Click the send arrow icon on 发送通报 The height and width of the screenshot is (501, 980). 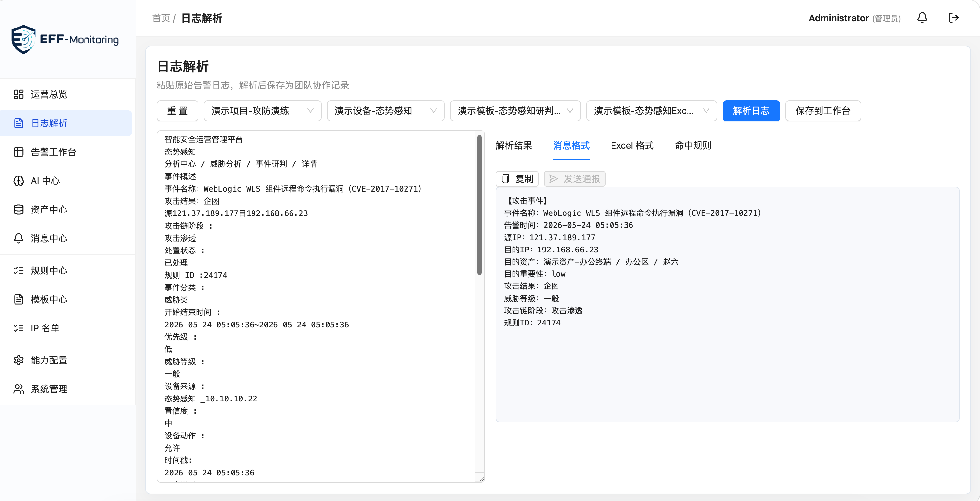(x=554, y=179)
